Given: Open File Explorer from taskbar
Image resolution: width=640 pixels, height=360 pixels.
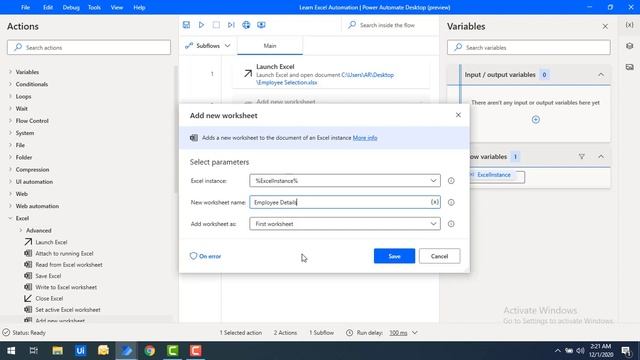Looking at the screenshot, I should click(57, 351).
